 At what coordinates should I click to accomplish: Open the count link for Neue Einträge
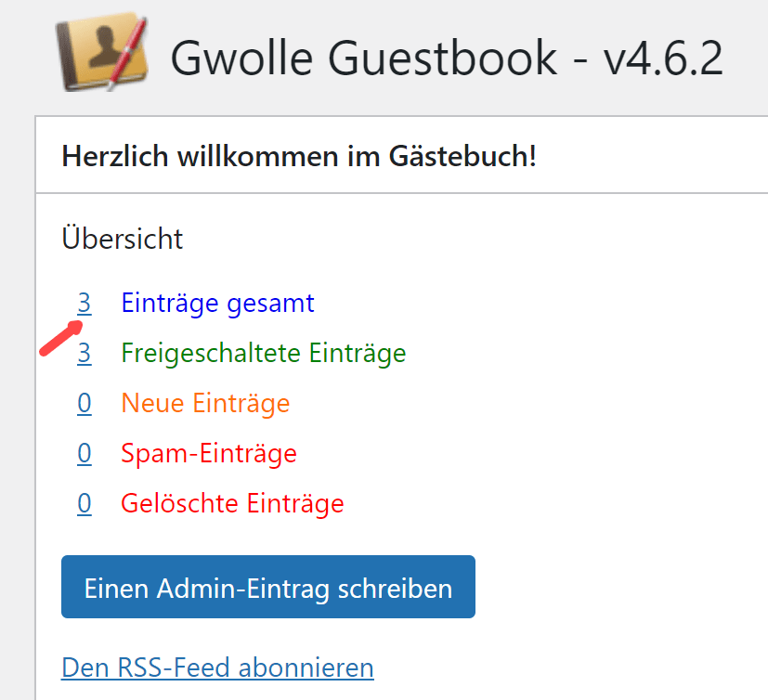click(x=85, y=404)
